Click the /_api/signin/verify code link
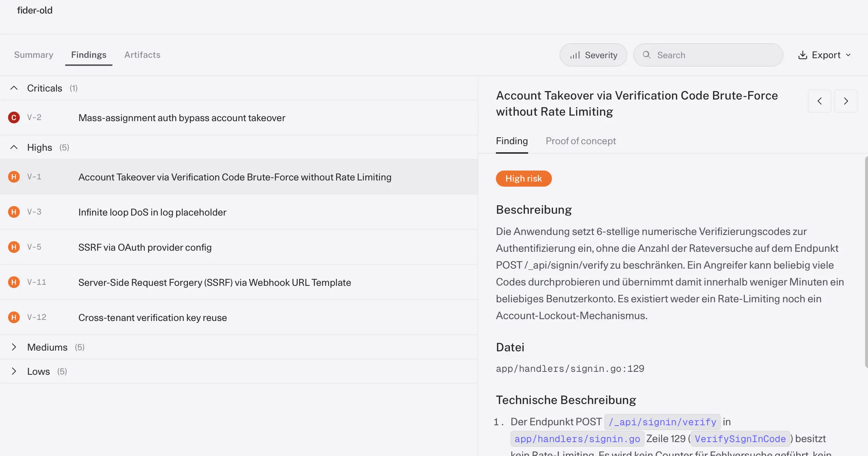 coord(663,422)
